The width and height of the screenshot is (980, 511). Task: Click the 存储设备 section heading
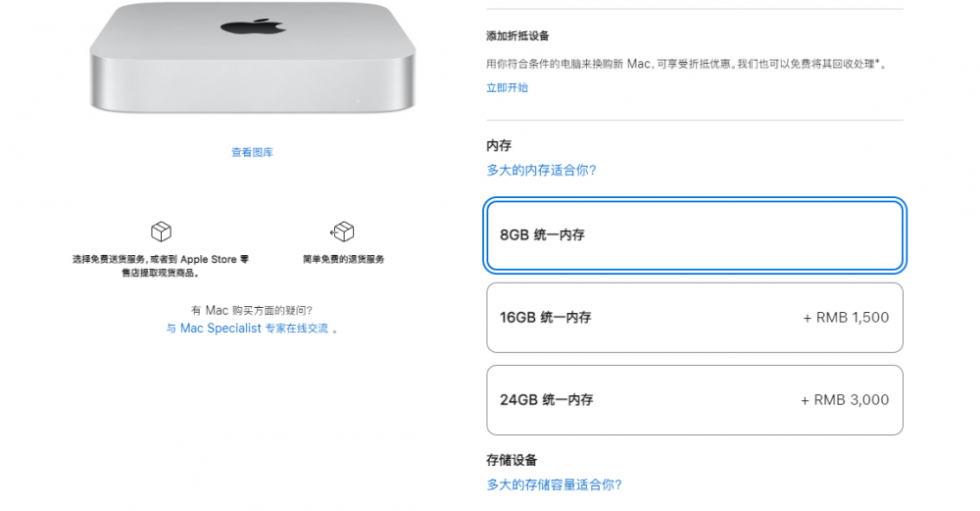click(512, 460)
